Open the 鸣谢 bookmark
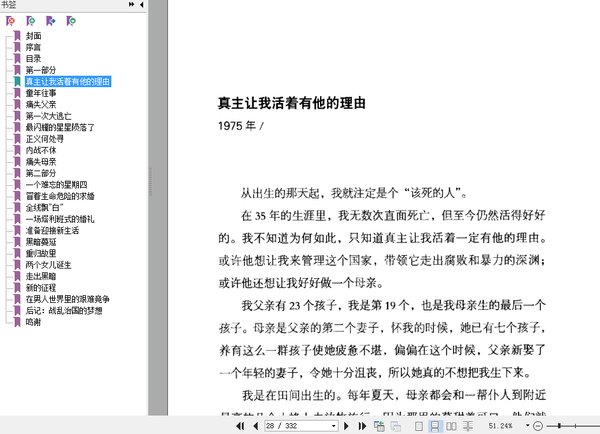 pos(33,322)
